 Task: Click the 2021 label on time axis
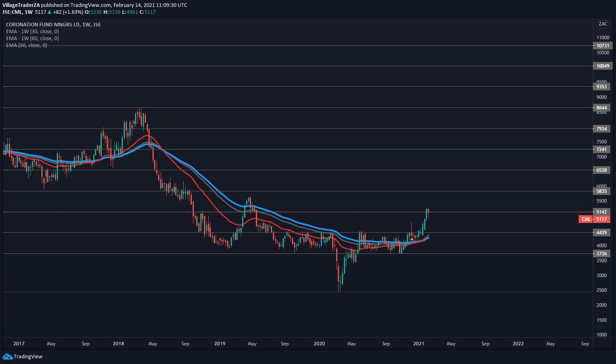click(x=419, y=344)
